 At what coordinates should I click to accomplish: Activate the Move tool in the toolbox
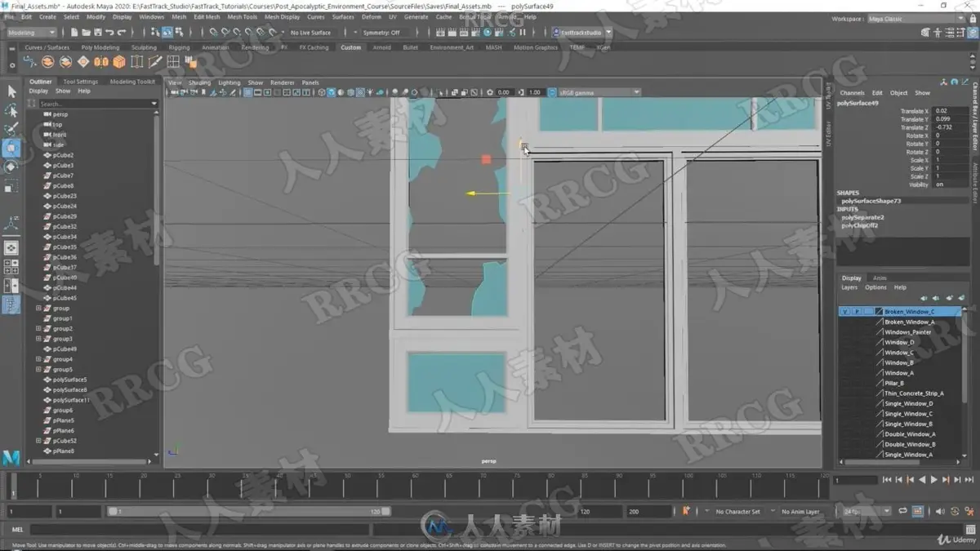(x=11, y=148)
